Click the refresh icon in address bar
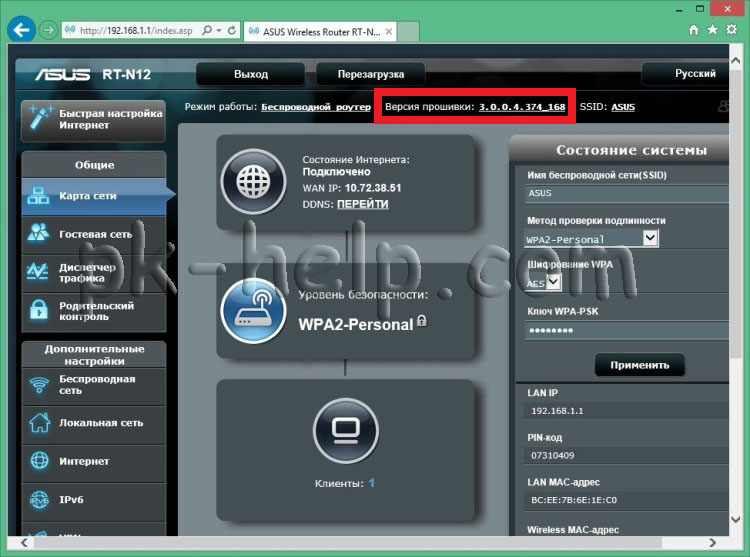 [232, 31]
